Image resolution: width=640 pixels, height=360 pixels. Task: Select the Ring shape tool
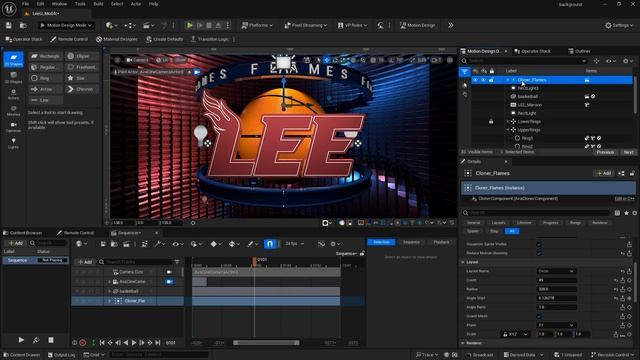point(46,78)
